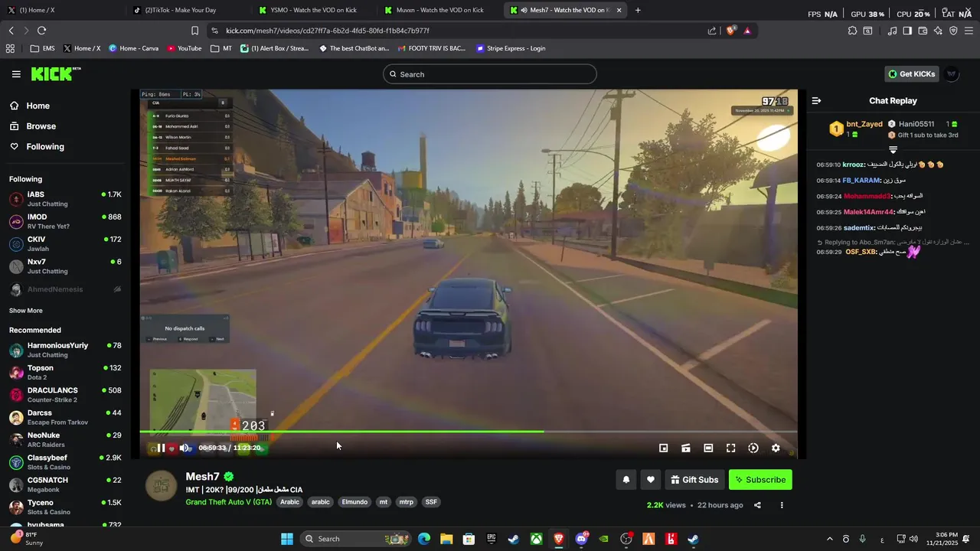Pause the video playback
The height and width of the screenshot is (551, 980).
point(161,448)
